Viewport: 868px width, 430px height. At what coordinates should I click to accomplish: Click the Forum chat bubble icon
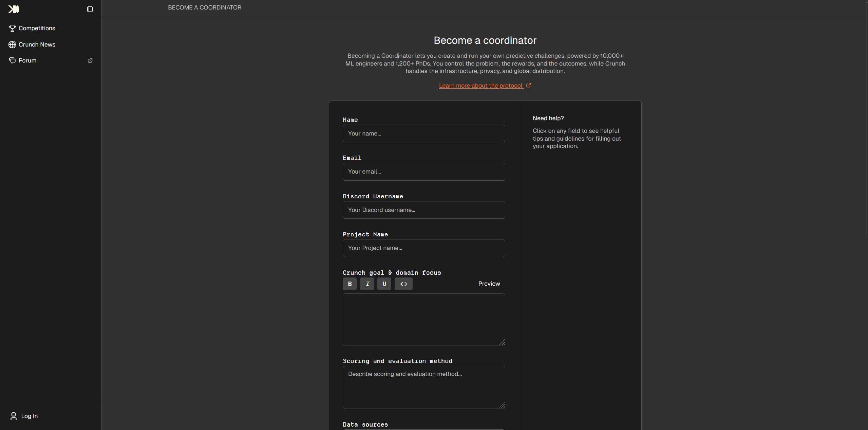tap(12, 60)
